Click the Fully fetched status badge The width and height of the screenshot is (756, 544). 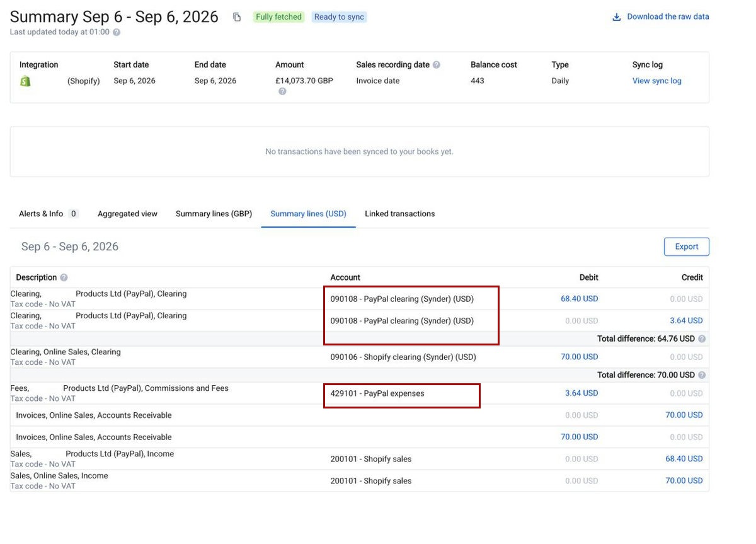coord(279,17)
